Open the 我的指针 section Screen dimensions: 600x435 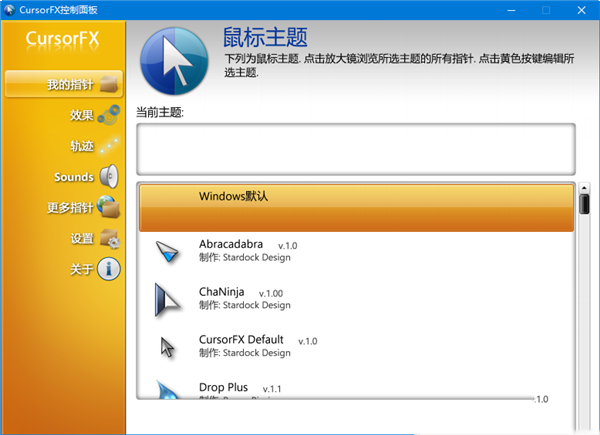pyautogui.click(x=64, y=84)
